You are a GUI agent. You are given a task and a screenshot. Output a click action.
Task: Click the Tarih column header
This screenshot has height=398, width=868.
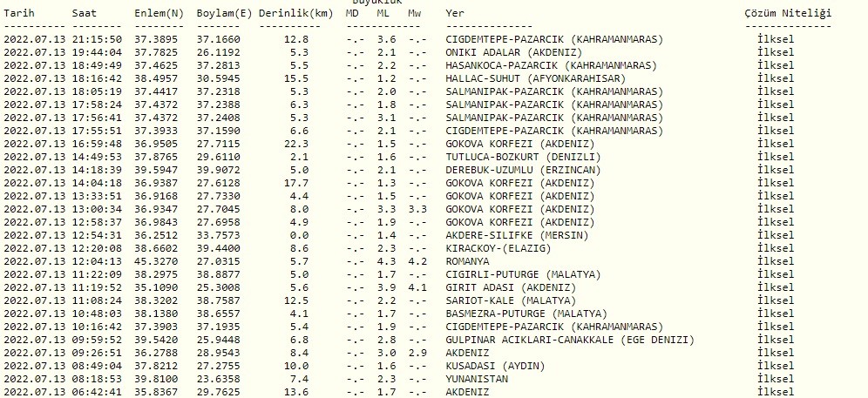pyautogui.click(x=21, y=15)
